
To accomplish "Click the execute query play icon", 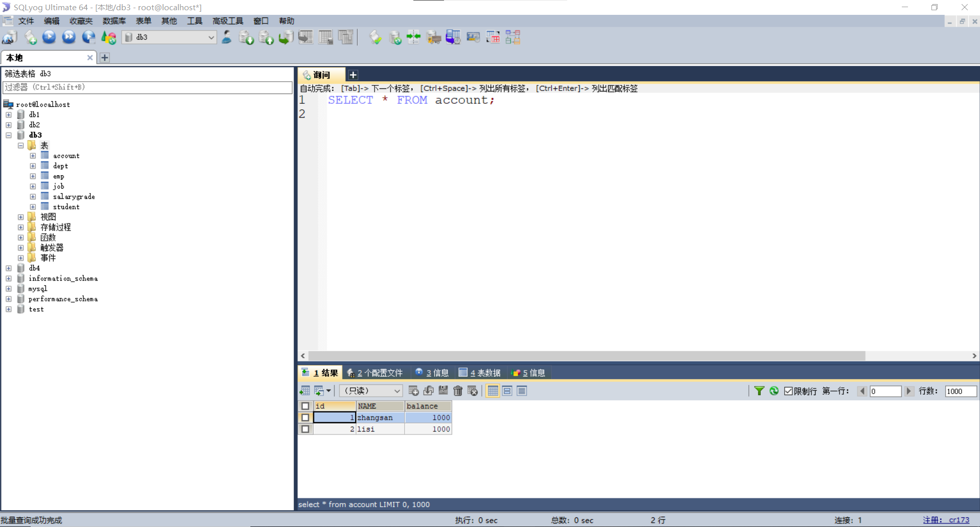I will pyautogui.click(x=49, y=37).
